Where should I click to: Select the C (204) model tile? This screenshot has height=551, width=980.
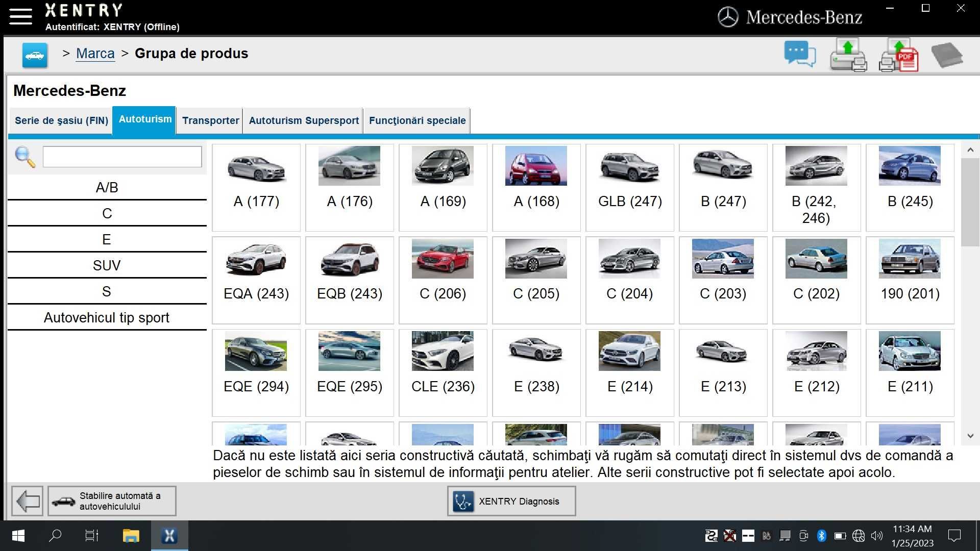(x=630, y=280)
